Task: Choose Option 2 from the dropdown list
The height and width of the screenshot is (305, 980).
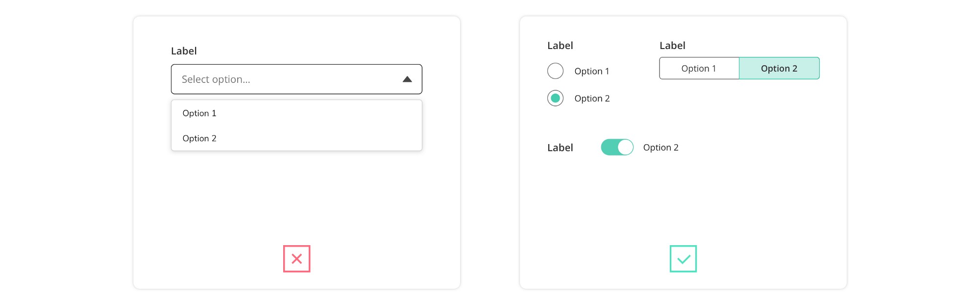Action: 199,138
